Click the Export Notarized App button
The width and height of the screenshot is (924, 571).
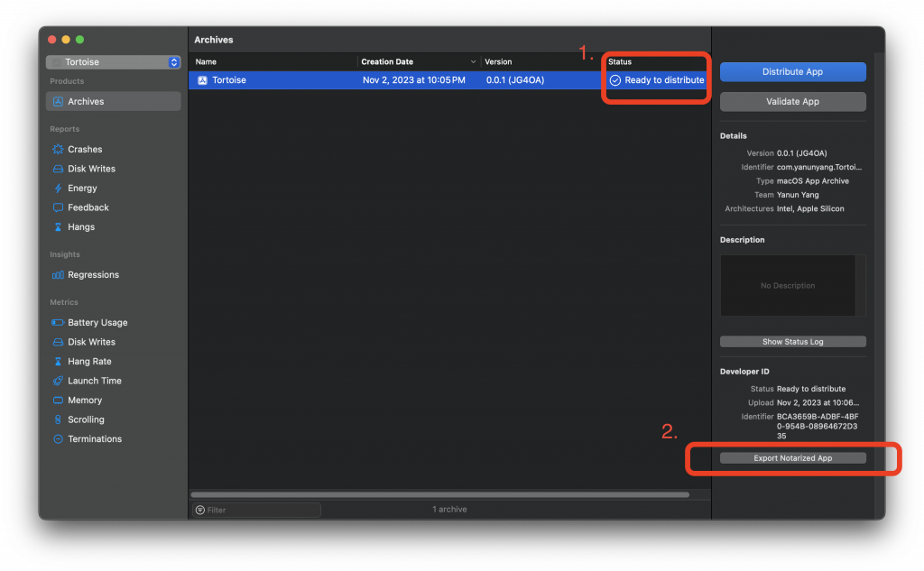click(792, 458)
